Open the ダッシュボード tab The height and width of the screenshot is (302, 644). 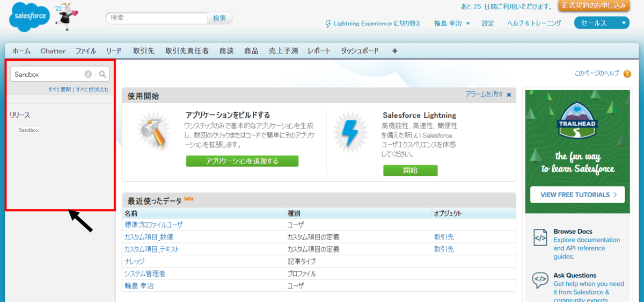tap(360, 51)
